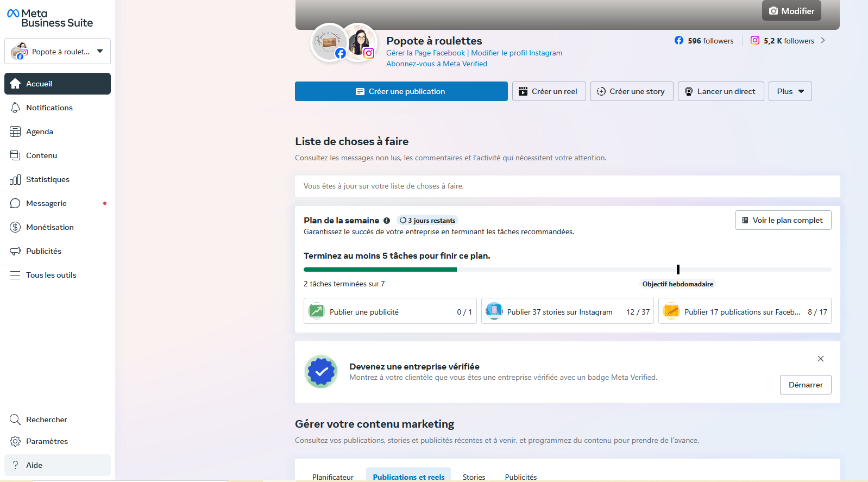868x482 pixels.
Task: Click Abonnez-vous à Meta Verified link
Action: (437, 64)
